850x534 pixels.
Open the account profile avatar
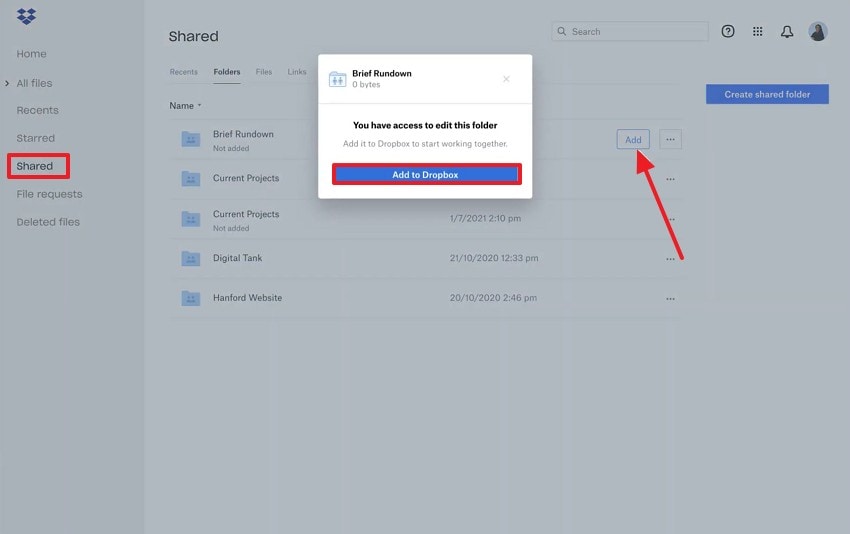click(817, 31)
